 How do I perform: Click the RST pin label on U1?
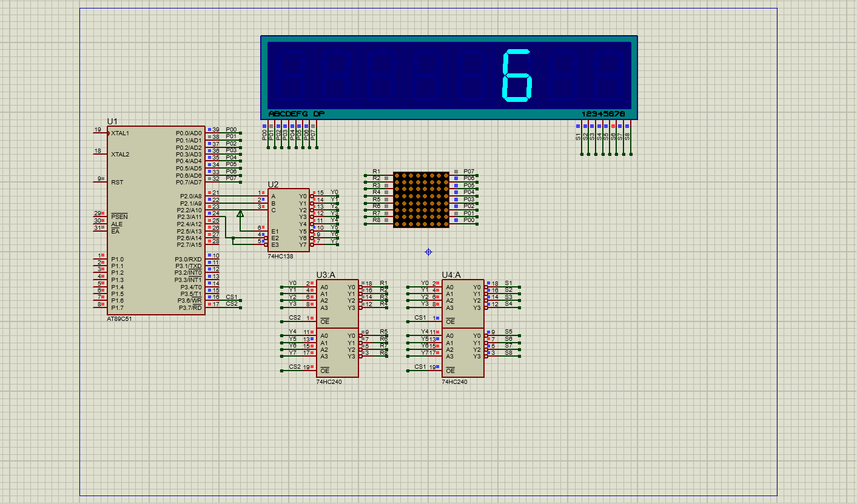pyautogui.click(x=117, y=182)
